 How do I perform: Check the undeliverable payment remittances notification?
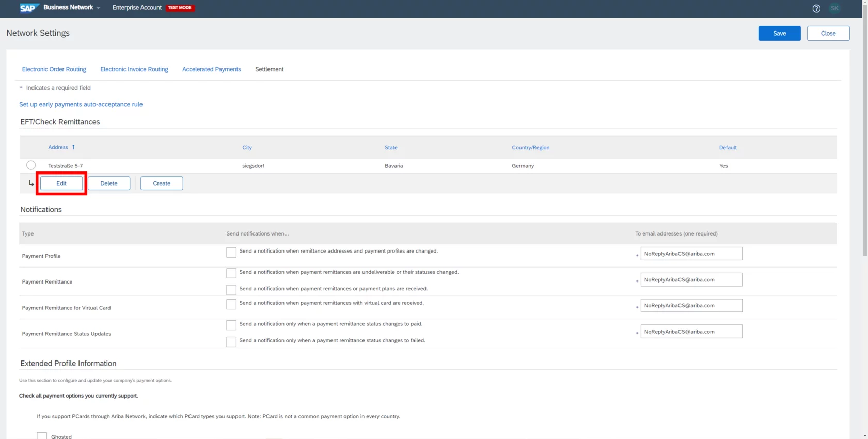pos(231,273)
